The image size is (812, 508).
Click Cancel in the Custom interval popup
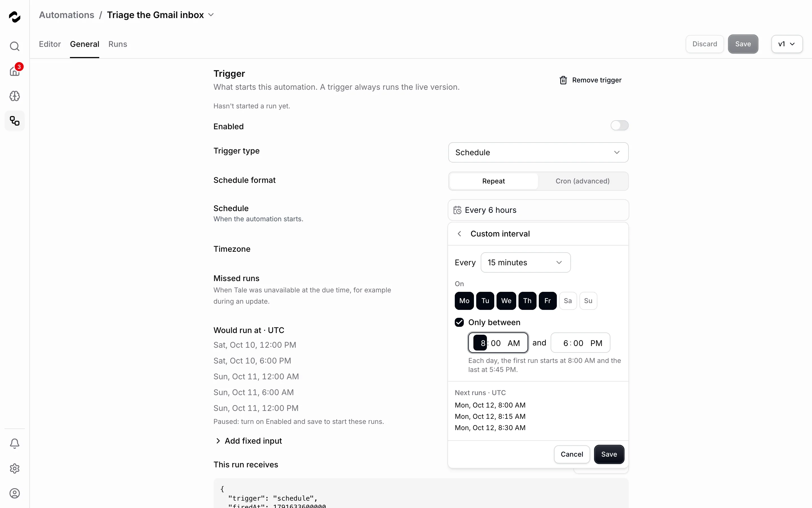572,454
